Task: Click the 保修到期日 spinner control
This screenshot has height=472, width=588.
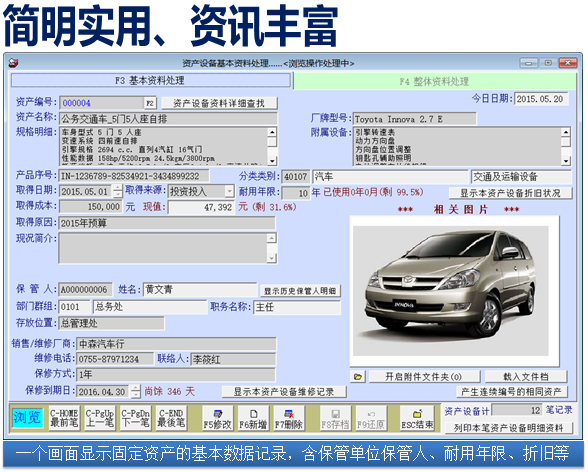Action: tap(136, 392)
